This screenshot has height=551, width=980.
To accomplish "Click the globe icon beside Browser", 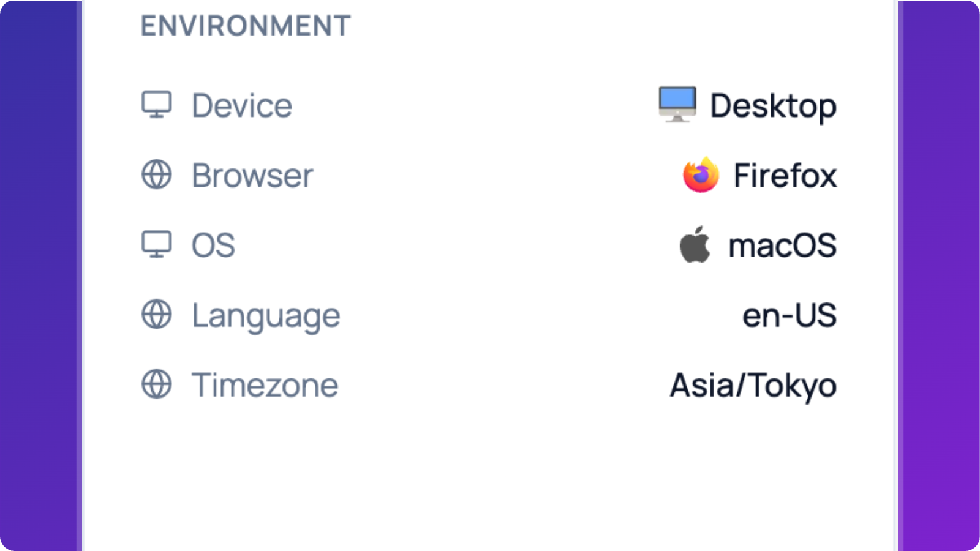I will tap(157, 174).
